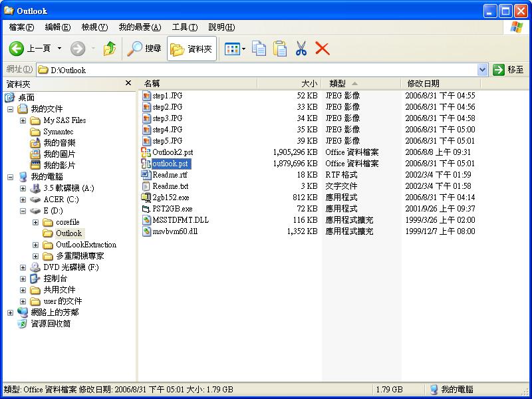Select the step1.JPG file icon
This screenshot has width=532, height=399.
coord(146,96)
